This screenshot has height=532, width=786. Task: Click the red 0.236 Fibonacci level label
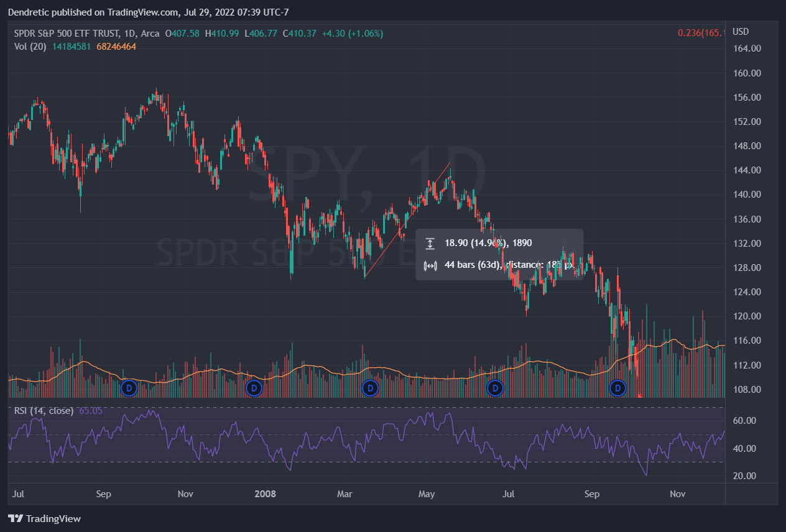pos(702,32)
